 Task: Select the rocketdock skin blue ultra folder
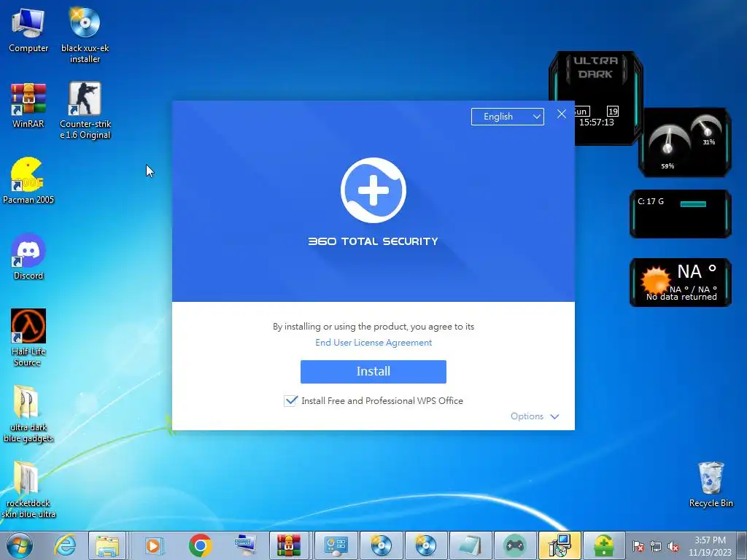[x=28, y=489]
